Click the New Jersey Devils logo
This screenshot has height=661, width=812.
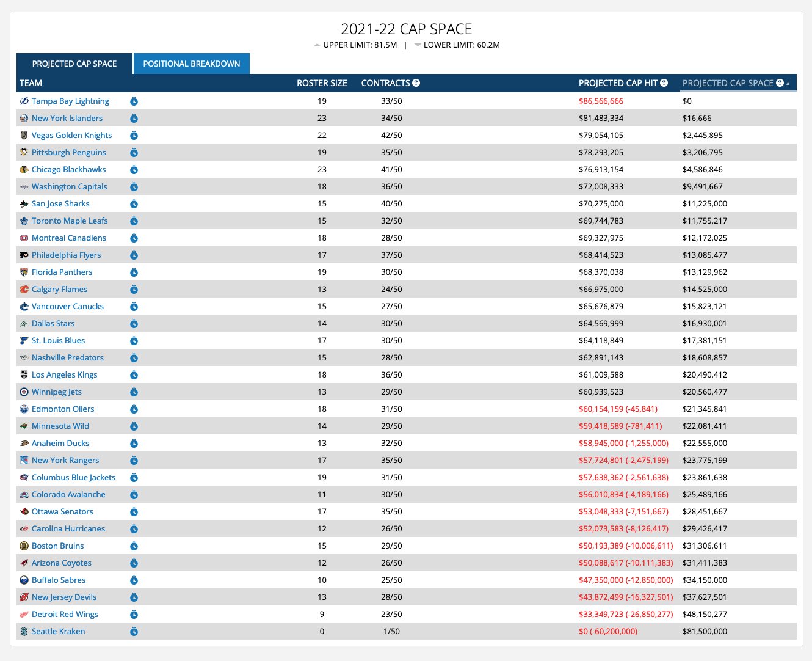coord(24,597)
